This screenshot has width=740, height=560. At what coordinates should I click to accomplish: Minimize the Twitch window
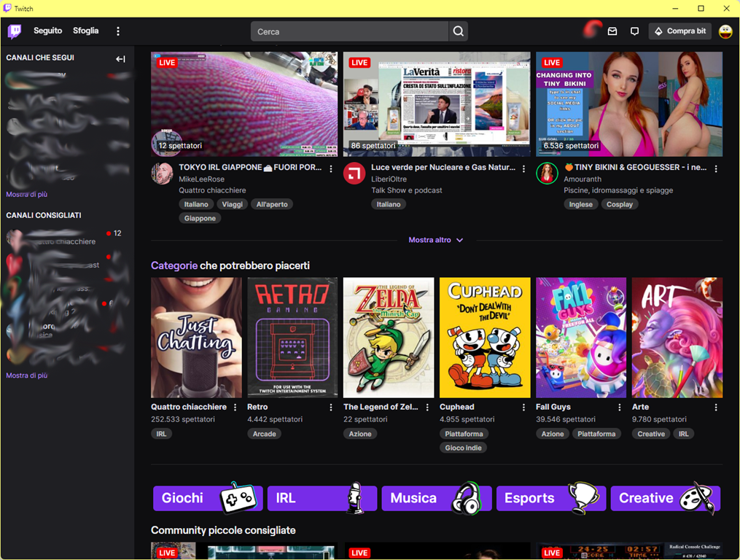[x=675, y=9]
